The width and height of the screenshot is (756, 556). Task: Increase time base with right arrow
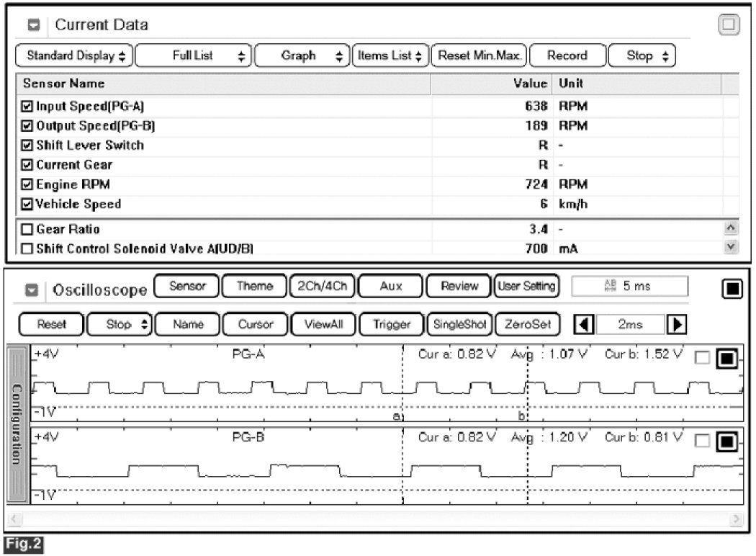[x=677, y=325]
